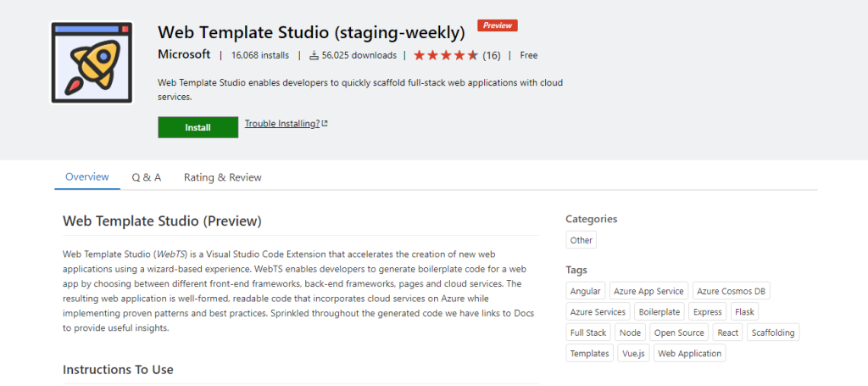868x386 pixels.
Task: Click the 56,025 downloads text
Action: pos(359,55)
